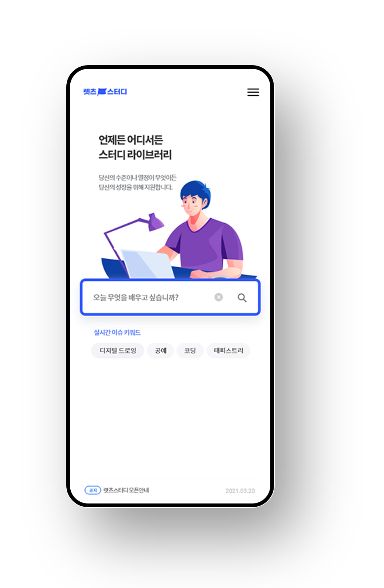Screen dimensions: 384x588
Task: Click the 공지 notice badge
Action: click(93, 490)
